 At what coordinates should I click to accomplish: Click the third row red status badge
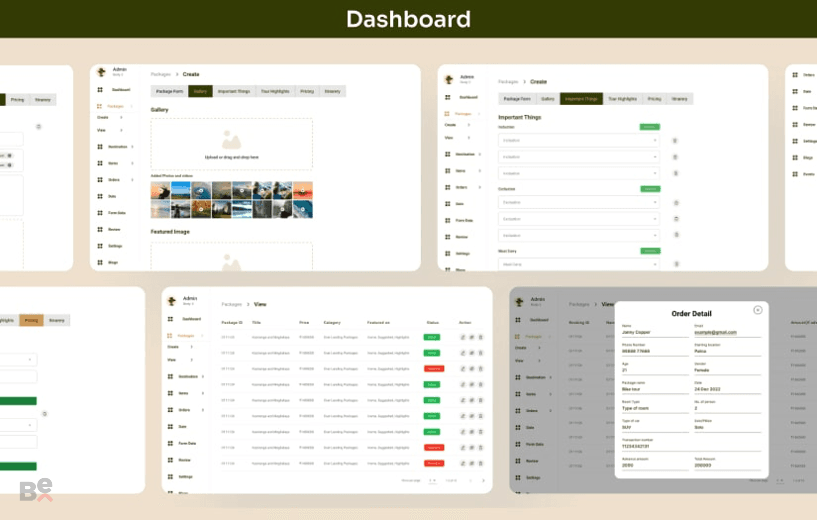click(x=434, y=369)
